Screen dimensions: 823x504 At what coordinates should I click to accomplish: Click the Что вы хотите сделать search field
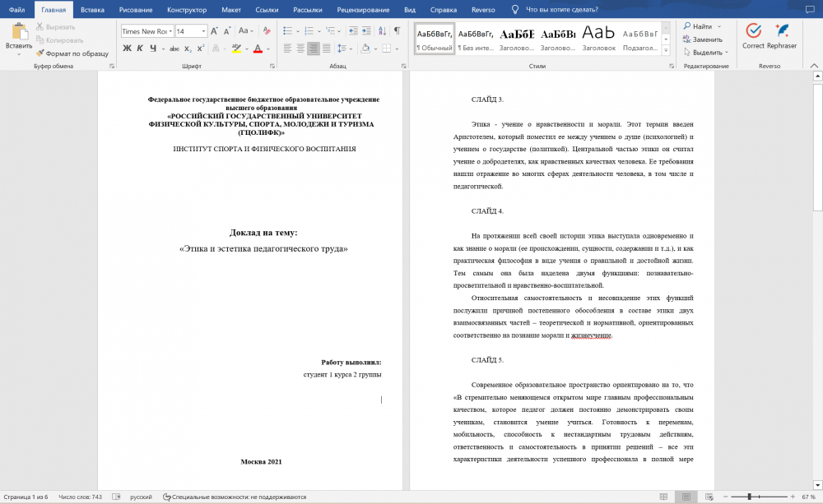click(x=561, y=9)
